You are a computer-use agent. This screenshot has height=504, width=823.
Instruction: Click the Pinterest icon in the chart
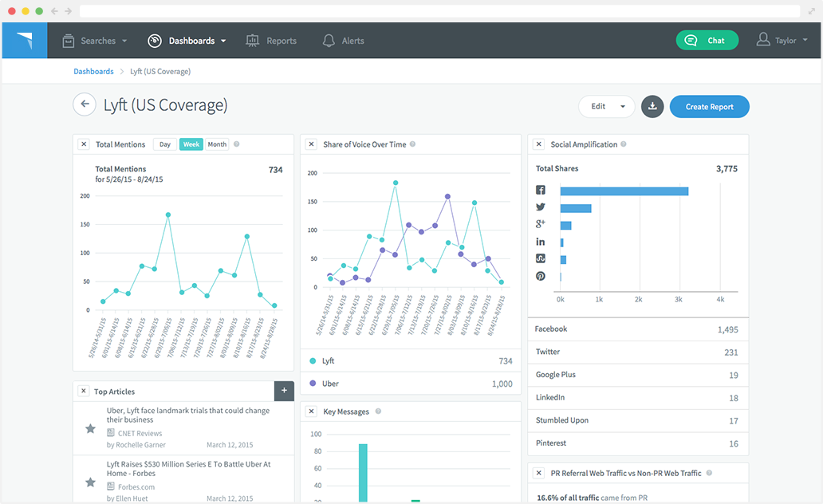tap(541, 276)
